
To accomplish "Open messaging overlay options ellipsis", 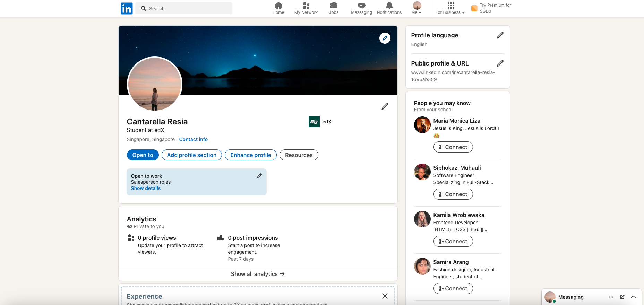I will (611, 297).
